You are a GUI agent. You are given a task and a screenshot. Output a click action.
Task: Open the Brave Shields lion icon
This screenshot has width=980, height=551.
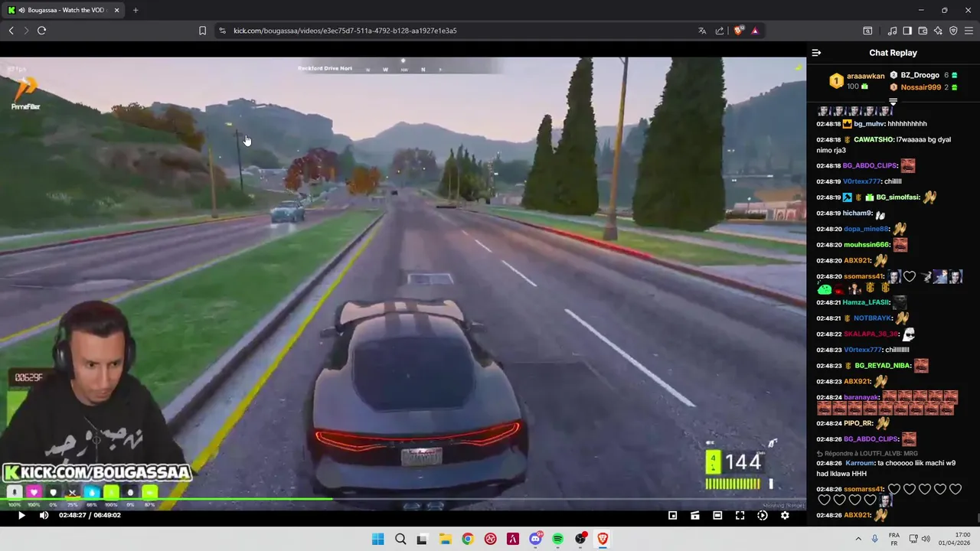(738, 31)
